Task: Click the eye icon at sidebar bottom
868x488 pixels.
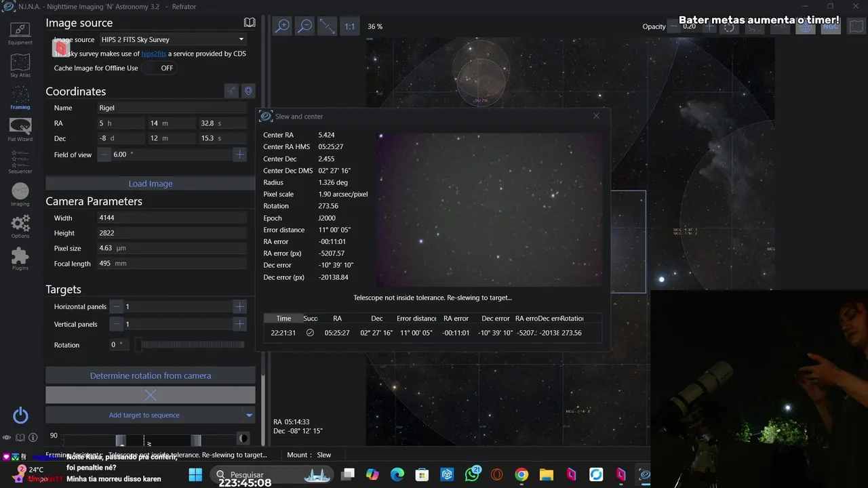Action: coord(7,438)
